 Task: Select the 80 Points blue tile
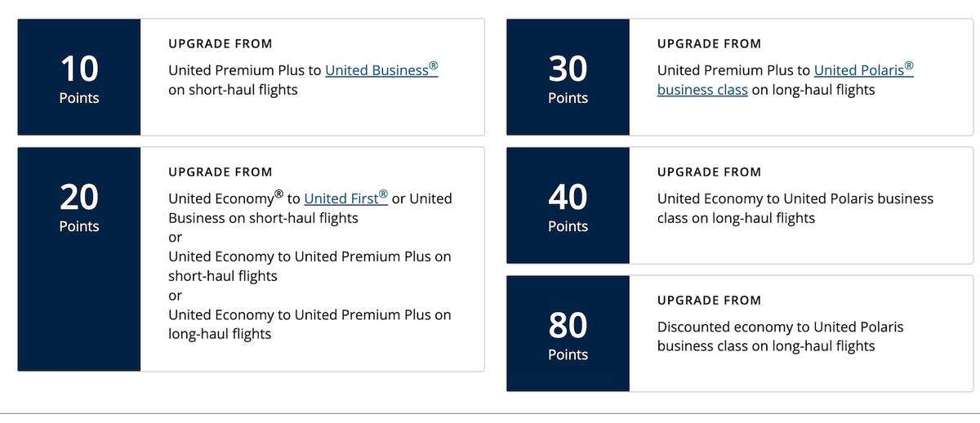568,333
